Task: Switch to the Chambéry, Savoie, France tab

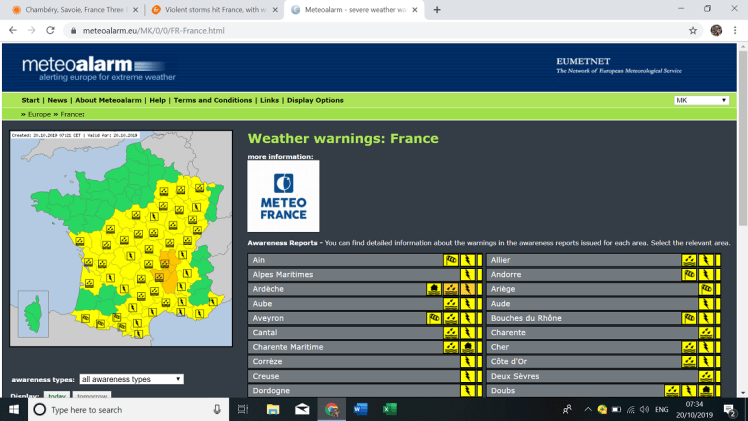Action: (x=74, y=10)
